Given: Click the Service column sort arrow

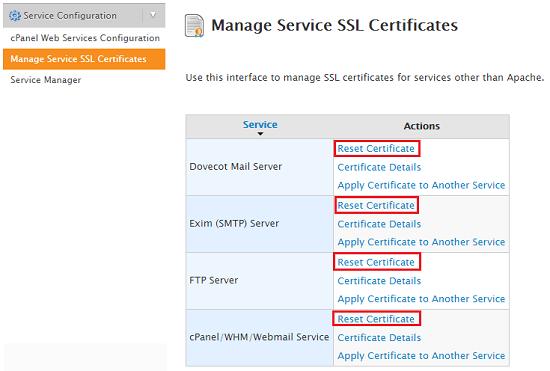Looking at the screenshot, I should [260, 134].
